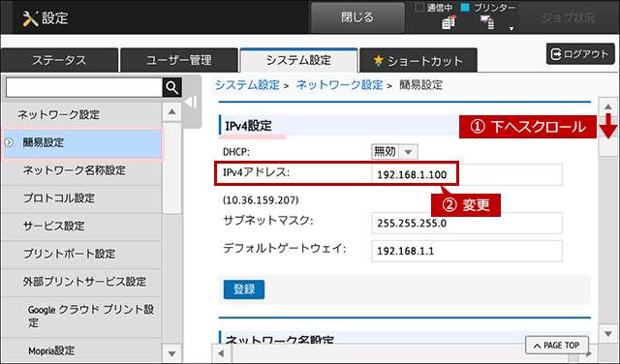Viewport: 620px width, 364px height.
Task: Collapse the sidebar with panel arrow icon
Action: [x=191, y=102]
